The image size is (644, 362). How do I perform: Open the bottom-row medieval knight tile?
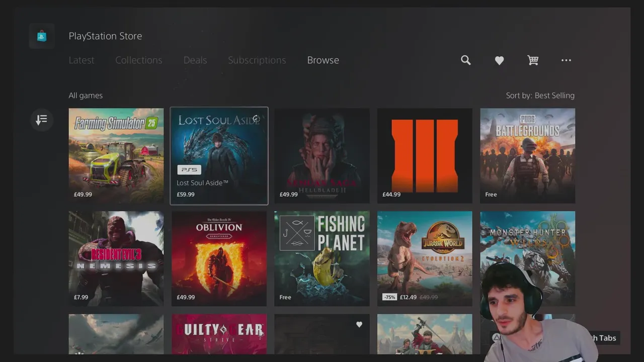(x=425, y=334)
